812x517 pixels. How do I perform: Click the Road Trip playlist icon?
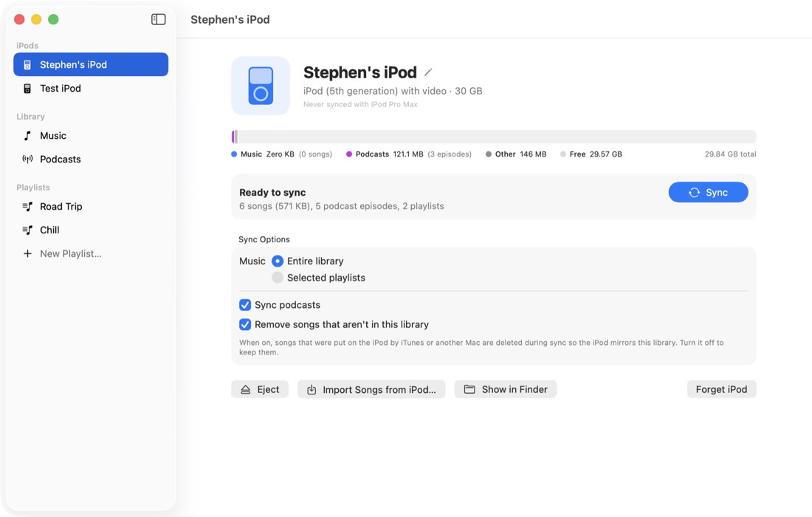pos(27,207)
